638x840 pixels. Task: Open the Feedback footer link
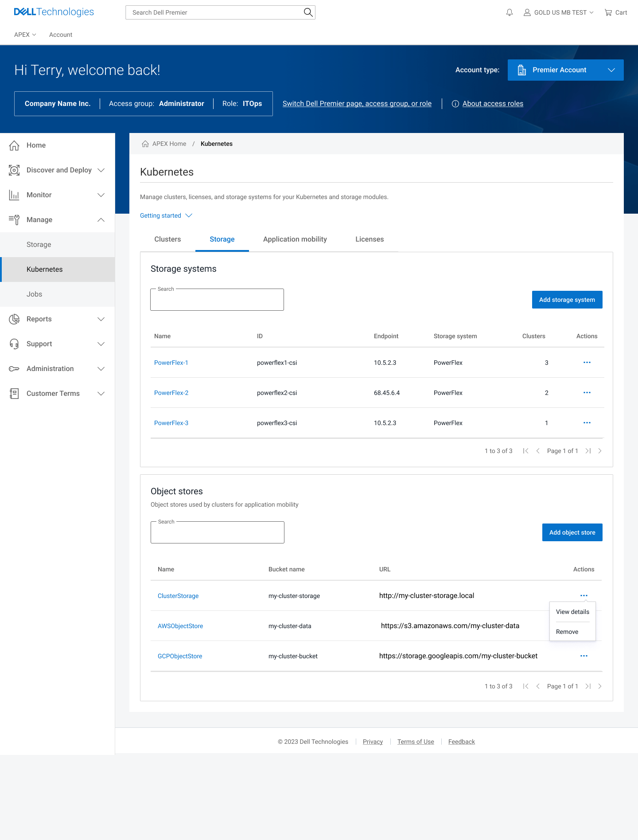462,742
